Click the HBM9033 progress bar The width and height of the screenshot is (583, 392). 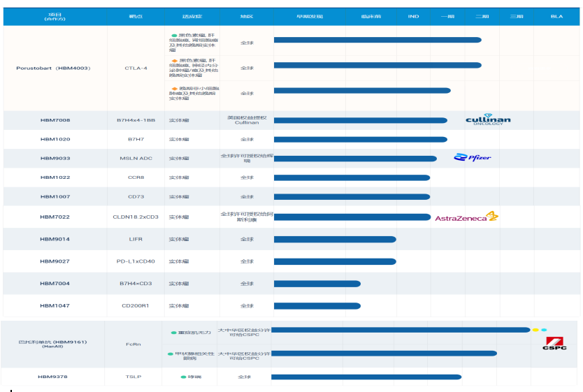(x=355, y=159)
